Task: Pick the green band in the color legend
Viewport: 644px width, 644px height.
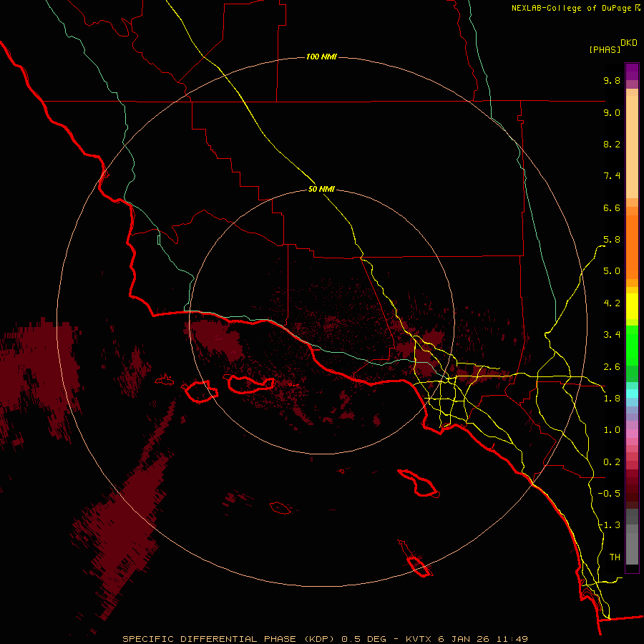Action: [632, 346]
